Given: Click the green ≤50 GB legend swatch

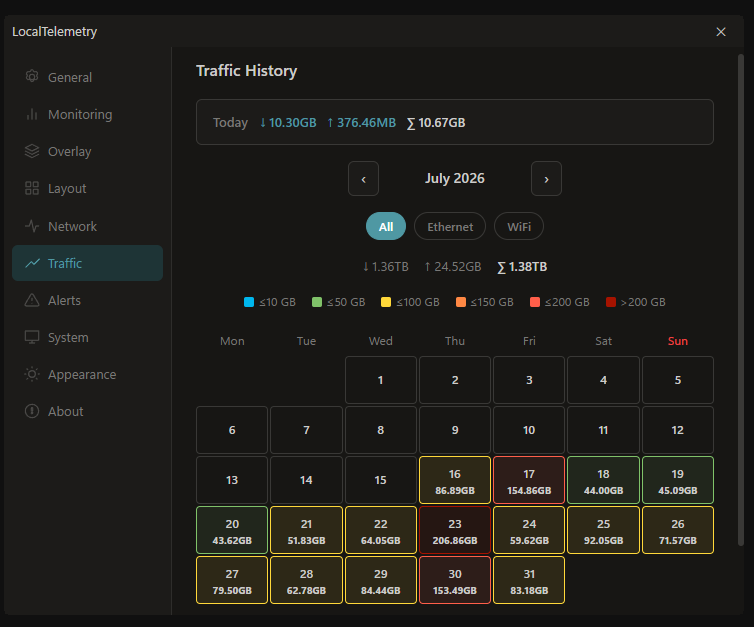Looking at the screenshot, I should tap(317, 302).
